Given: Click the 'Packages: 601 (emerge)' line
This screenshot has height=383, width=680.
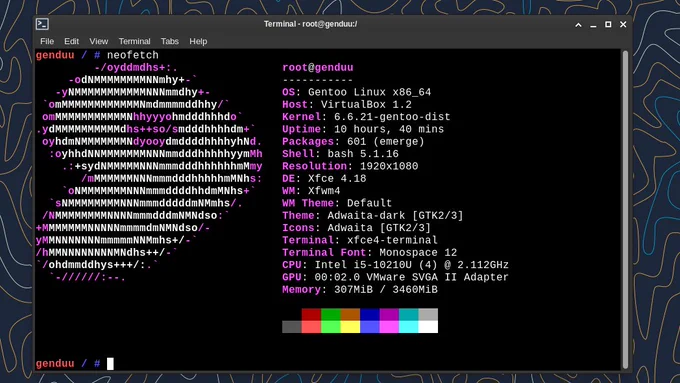Looking at the screenshot, I should (353, 142).
